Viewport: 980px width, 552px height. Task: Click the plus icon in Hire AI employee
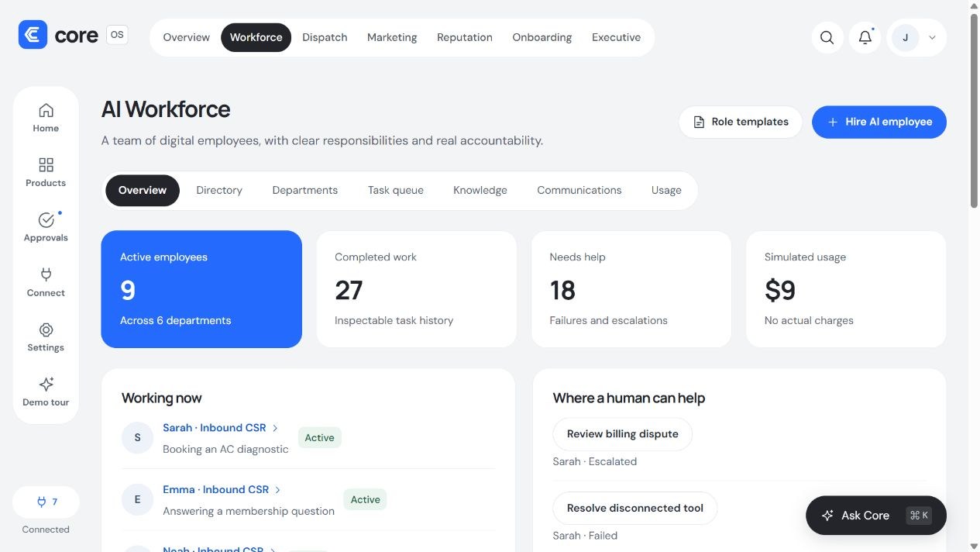[833, 122]
